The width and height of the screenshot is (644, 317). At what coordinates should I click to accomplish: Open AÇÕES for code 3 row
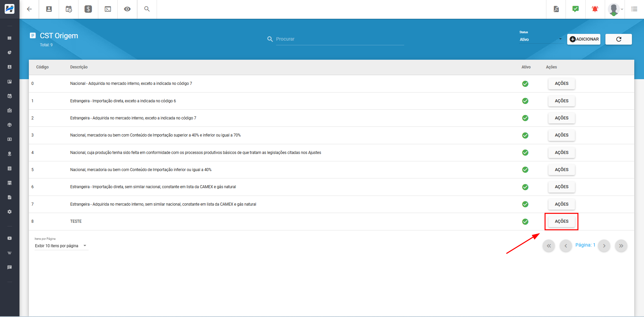[x=561, y=135]
